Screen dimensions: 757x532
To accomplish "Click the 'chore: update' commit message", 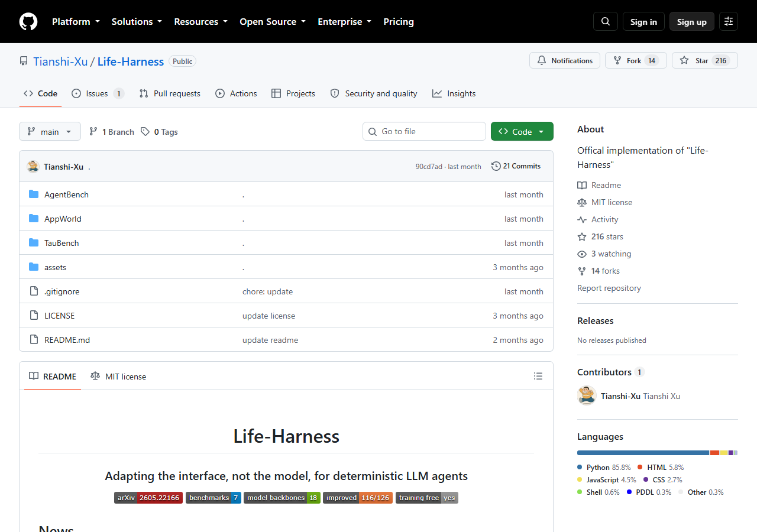I will point(267,291).
